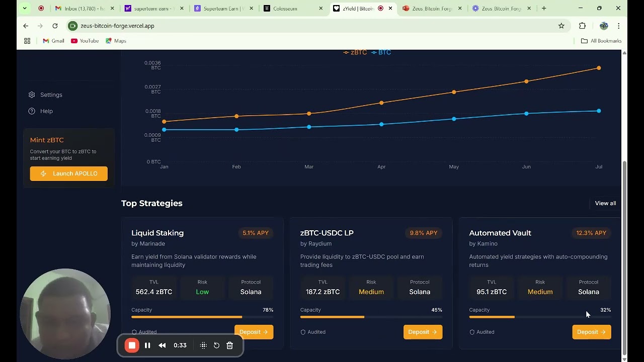The width and height of the screenshot is (644, 362).
Task: Click the Mint zBTC heading
Action: [x=47, y=140]
